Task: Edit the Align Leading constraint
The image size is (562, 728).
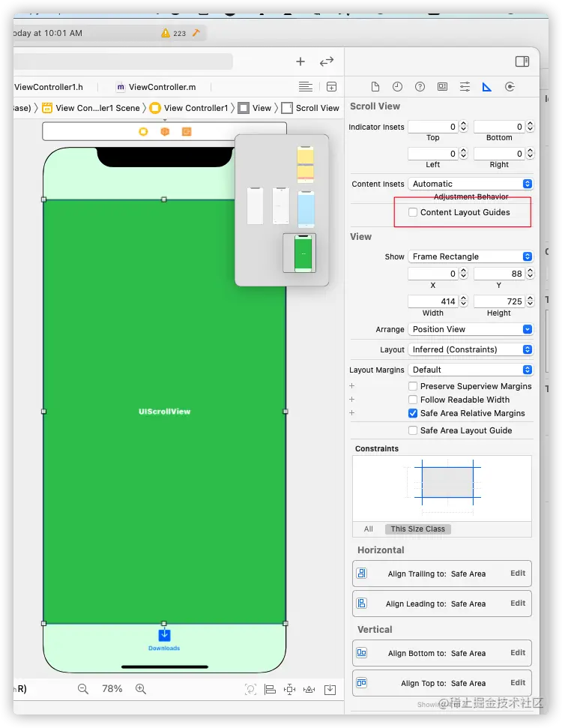Action: [518, 603]
